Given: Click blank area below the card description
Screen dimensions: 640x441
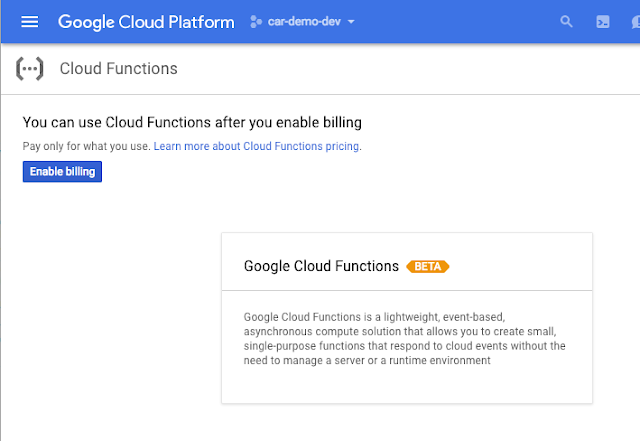Looking at the screenshot, I should pos(407,385).
